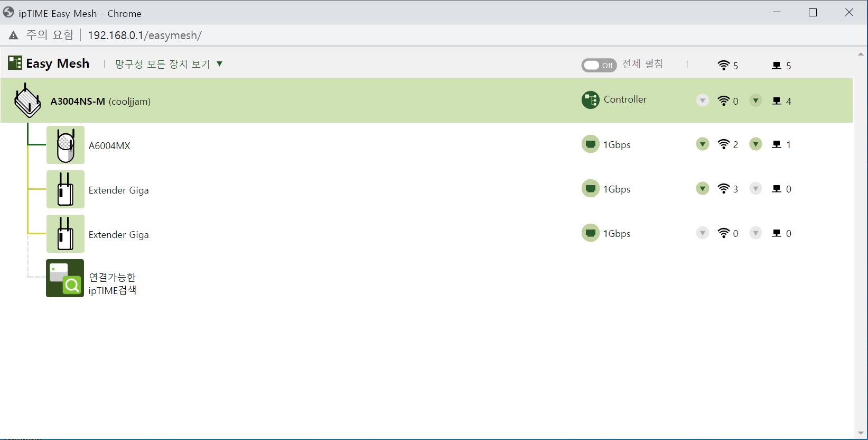868x440 pixels.
Task: Click the A6004MX device icon
Action: point(65,145)
